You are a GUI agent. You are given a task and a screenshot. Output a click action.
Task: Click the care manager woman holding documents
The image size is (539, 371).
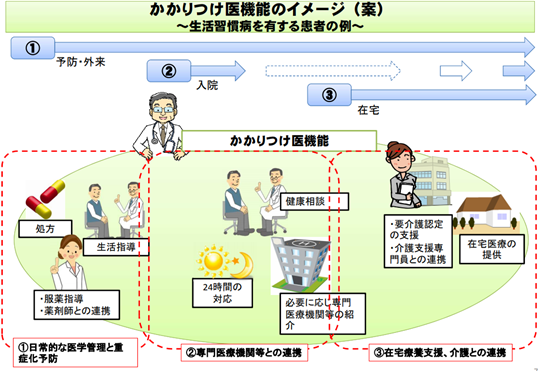tap(404, 174)
